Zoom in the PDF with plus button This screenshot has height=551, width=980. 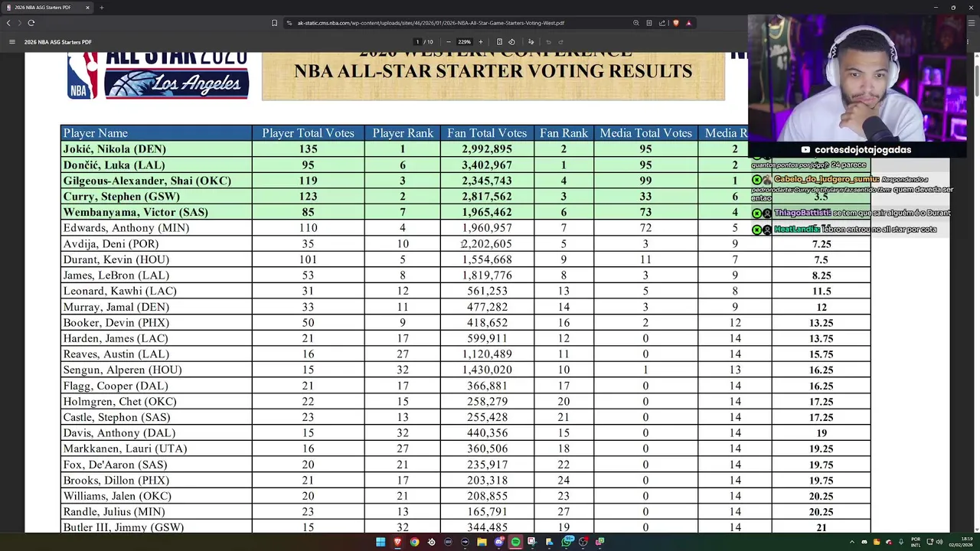click(x=481, y=42)
